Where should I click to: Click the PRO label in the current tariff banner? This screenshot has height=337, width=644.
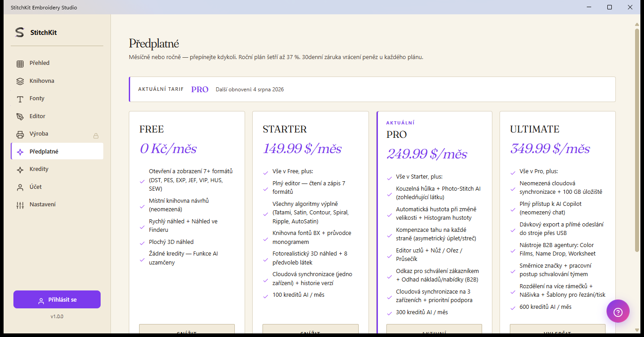(200, 90)
